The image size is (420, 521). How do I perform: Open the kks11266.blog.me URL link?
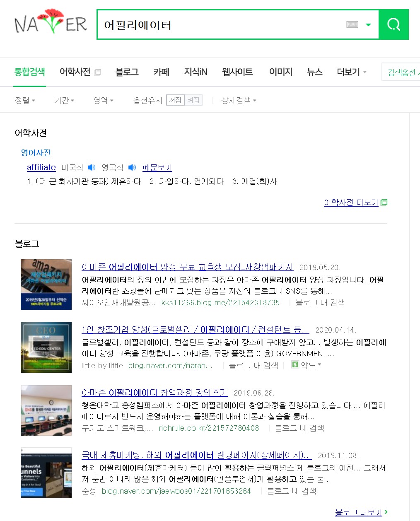(220, 302)
